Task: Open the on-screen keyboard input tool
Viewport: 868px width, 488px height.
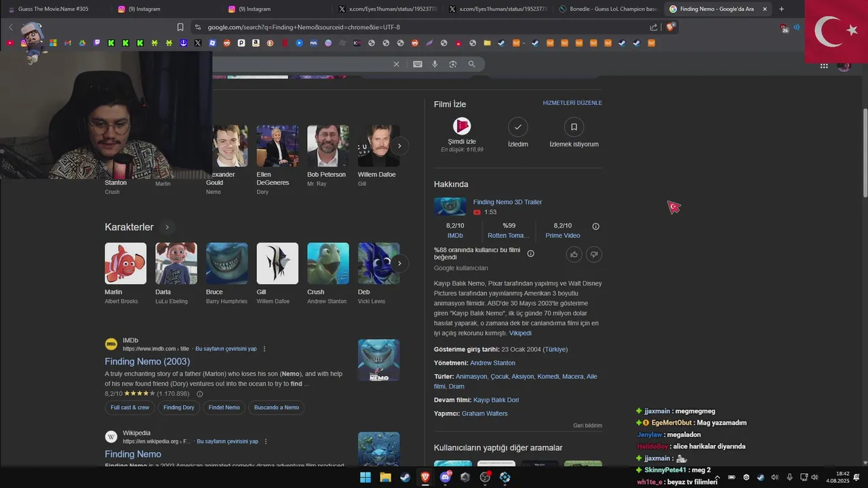Action: pos(418,64)
